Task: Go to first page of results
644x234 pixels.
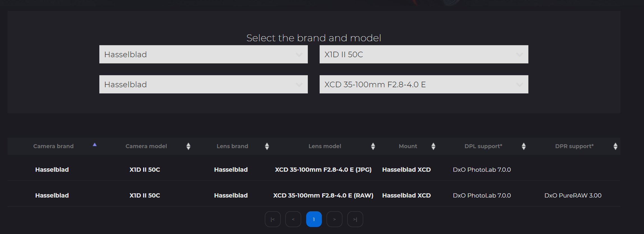Action: [x=272, y=219]
